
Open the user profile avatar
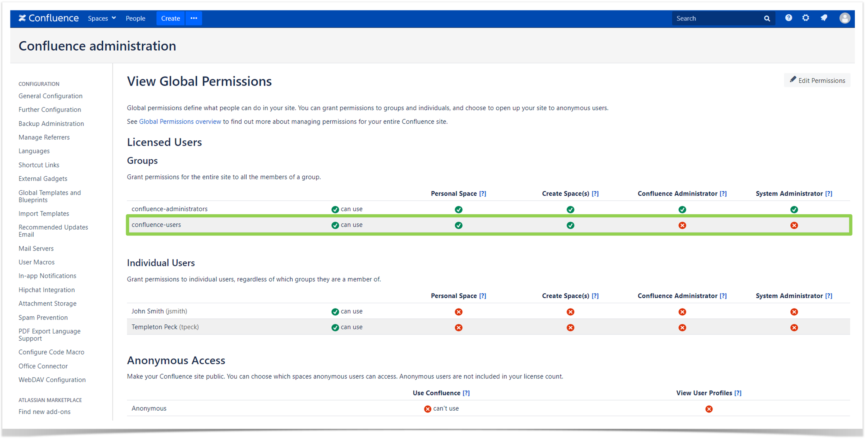(845, 18)
